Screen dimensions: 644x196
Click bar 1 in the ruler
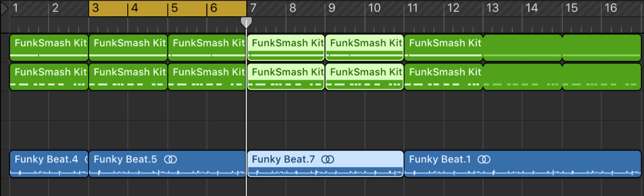pos(16,8)
